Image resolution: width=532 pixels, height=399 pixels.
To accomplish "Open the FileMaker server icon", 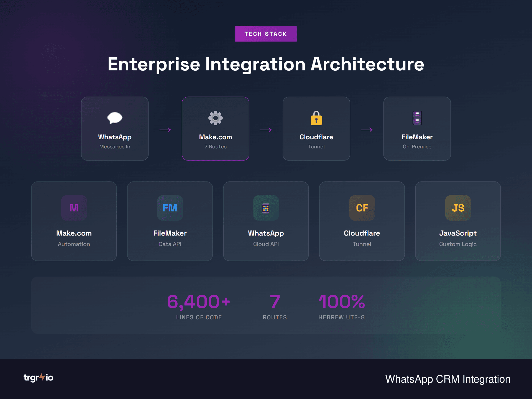I will (417, 118).
